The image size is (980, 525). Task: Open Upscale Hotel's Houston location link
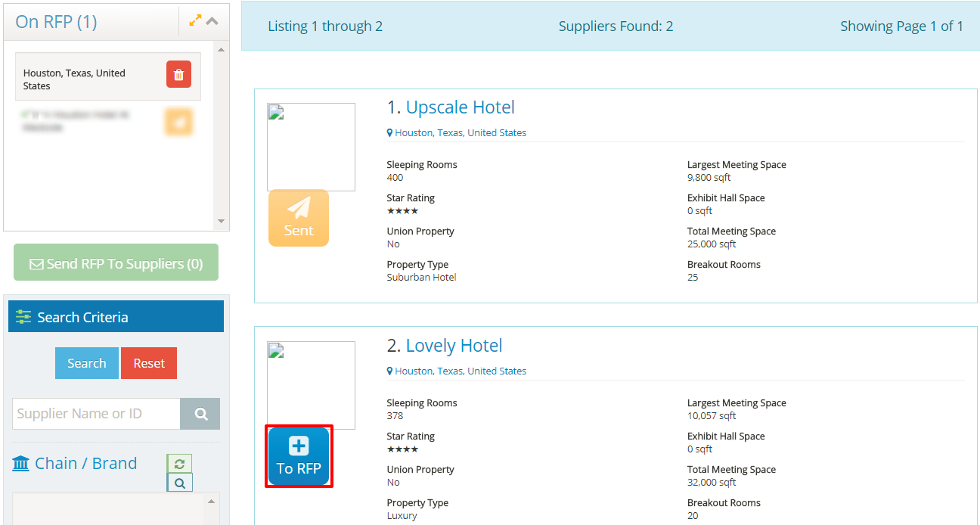(x=460, y=132)
